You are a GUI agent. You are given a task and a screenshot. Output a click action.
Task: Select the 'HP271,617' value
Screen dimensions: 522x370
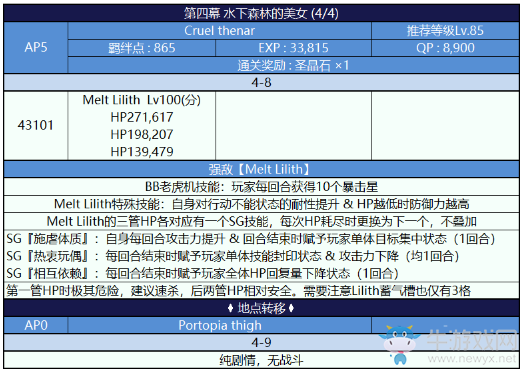(x=142, y=117)
